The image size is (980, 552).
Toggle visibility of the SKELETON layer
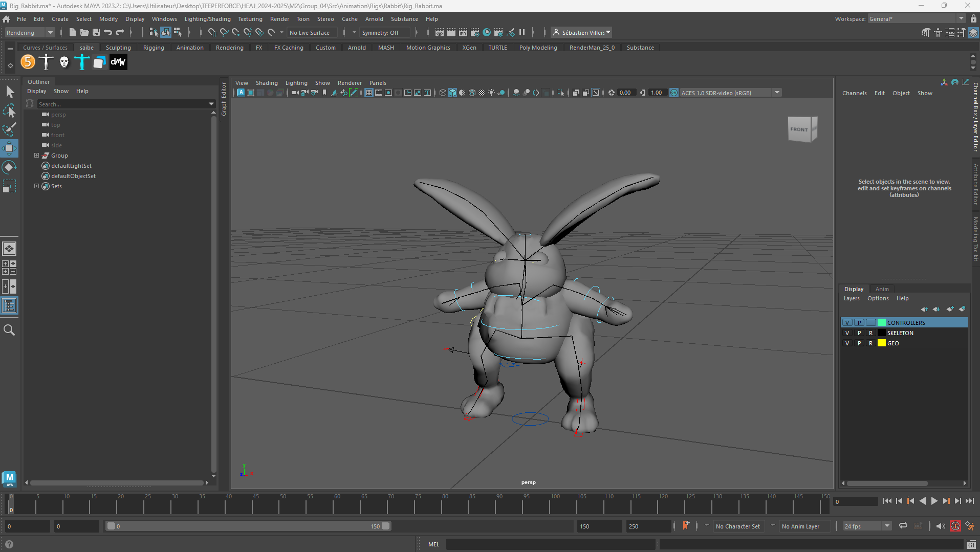(847, 333)
